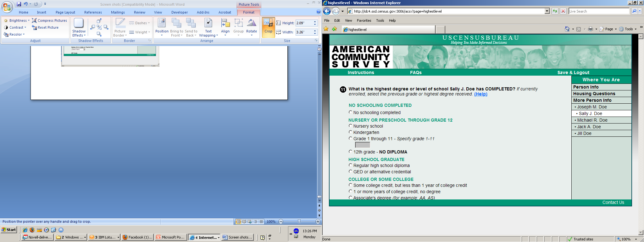Open the File menu in Internet Explorer
This screenshot has width=644, height=242.
(327, 20)
